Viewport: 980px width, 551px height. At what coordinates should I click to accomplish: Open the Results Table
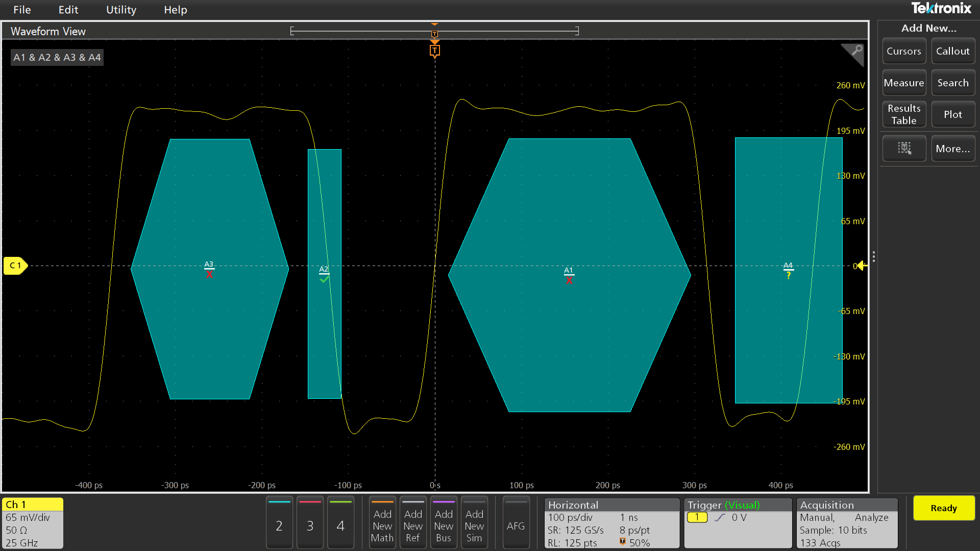coord(903,114)
